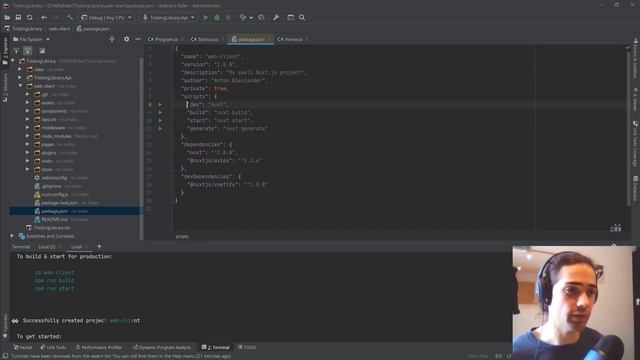640x360 pixels.
Task: Run the dev script gutter arrow
Action: (160, 104)
